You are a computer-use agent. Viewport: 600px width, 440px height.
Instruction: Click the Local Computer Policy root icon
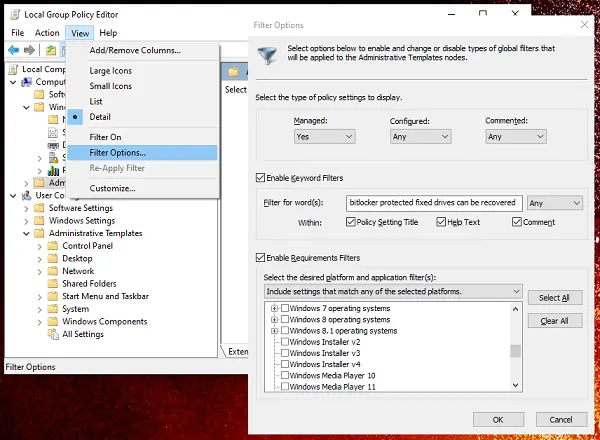click(x=13, y=69)
